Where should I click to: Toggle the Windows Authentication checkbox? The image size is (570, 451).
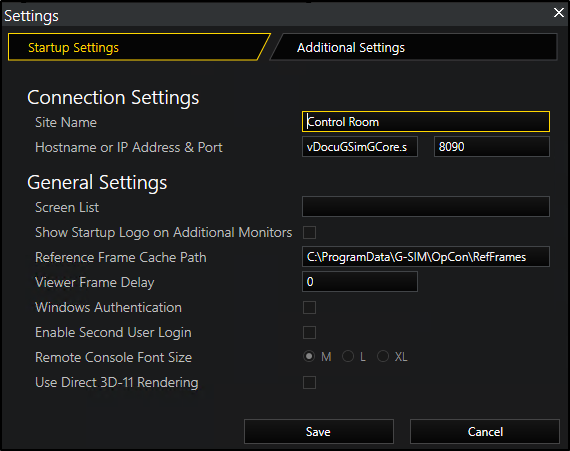point(309,307)
